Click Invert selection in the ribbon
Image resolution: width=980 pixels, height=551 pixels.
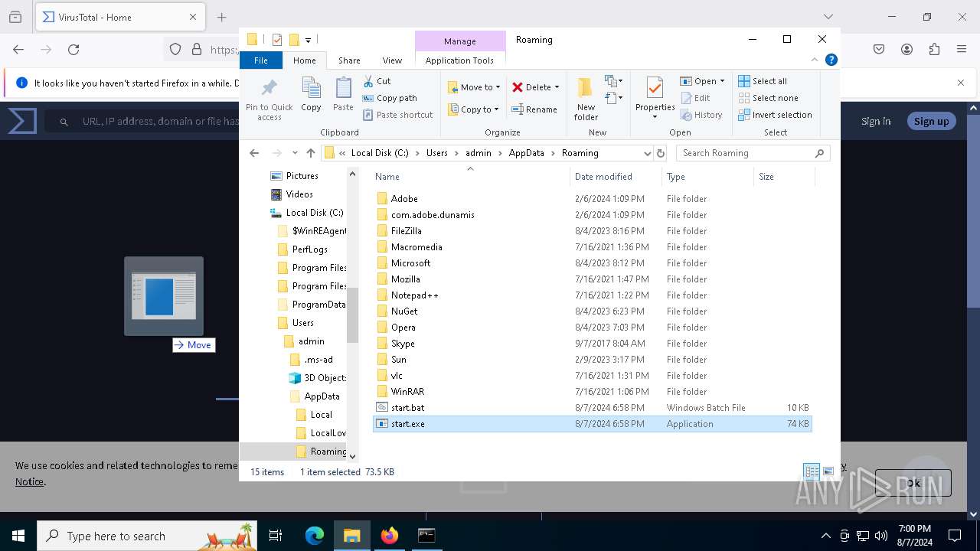[x=775, y=115]
